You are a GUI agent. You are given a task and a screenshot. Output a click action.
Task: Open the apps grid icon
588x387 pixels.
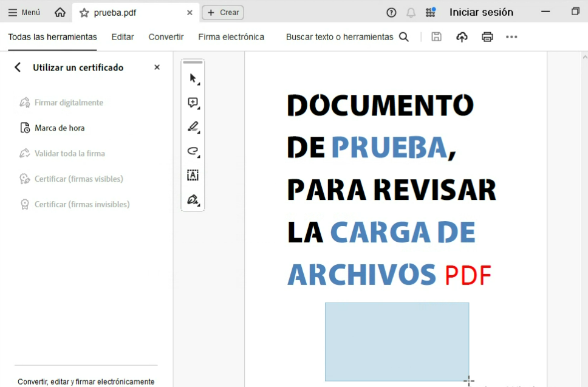click(x=430, y=12)
